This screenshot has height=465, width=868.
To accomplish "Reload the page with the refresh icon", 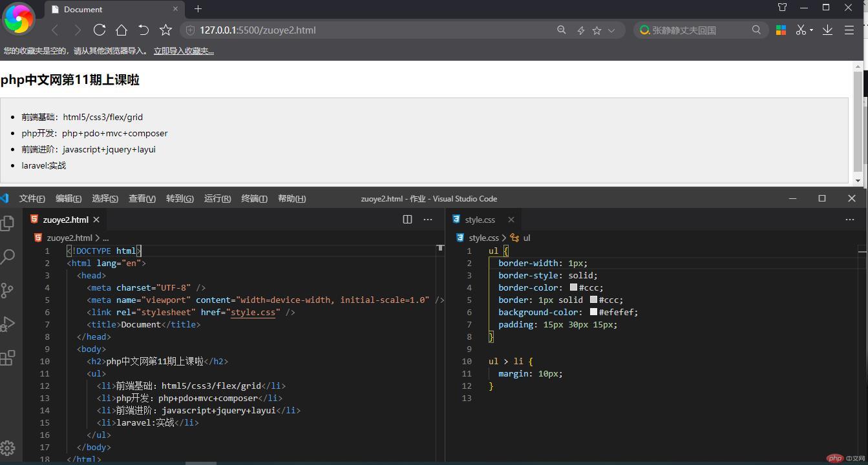I will (x=100, y=30).
